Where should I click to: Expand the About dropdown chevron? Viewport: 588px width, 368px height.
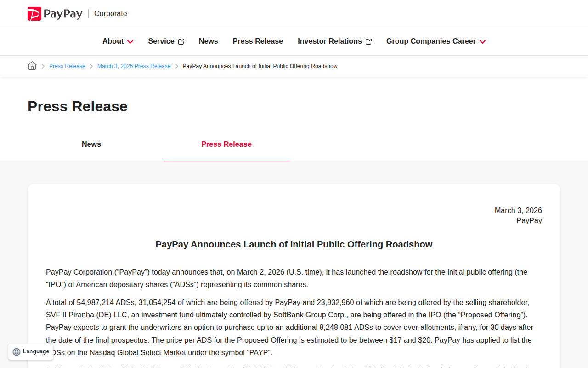[x=130, y=42]
